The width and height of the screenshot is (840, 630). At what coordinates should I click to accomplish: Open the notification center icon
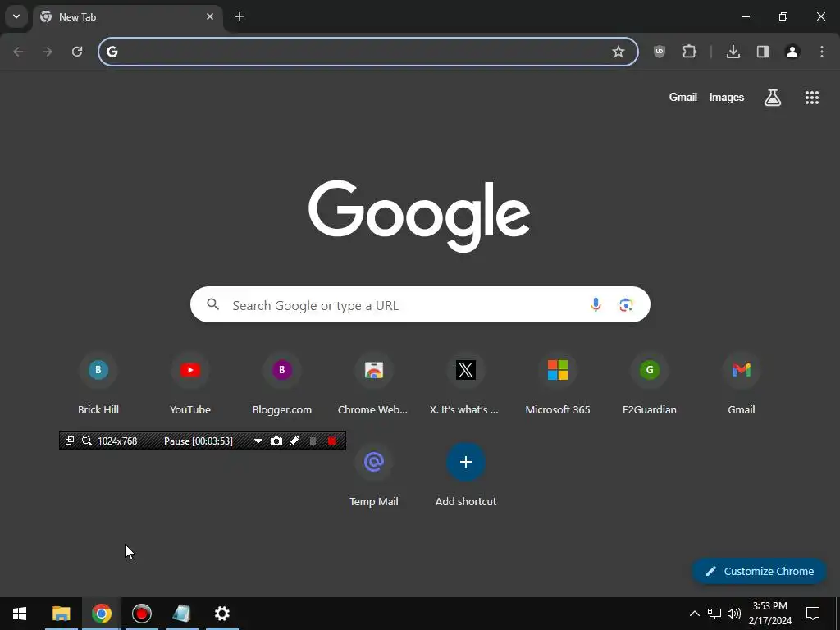[813, 614]
